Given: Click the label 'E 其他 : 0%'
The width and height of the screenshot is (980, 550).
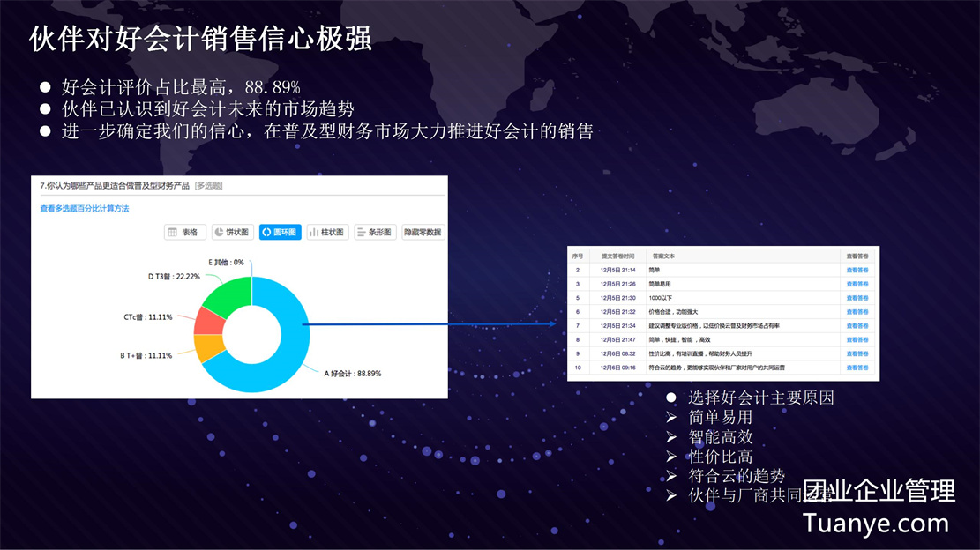Looking at the screenshot, I should (x=226, y=262).
